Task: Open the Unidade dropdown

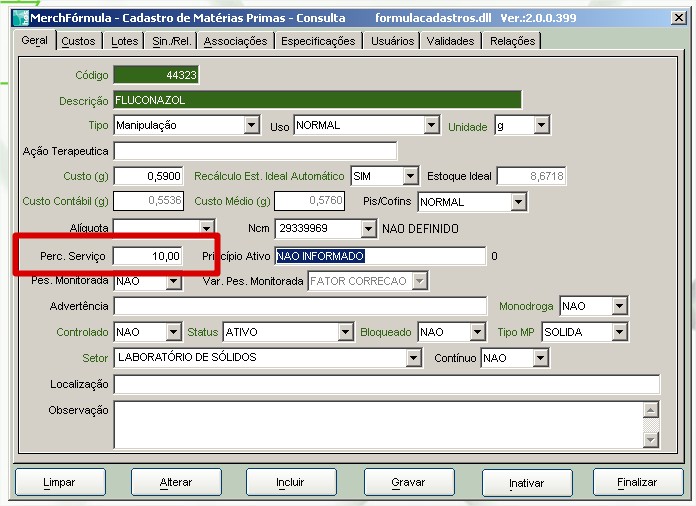Action: (541, 126)
